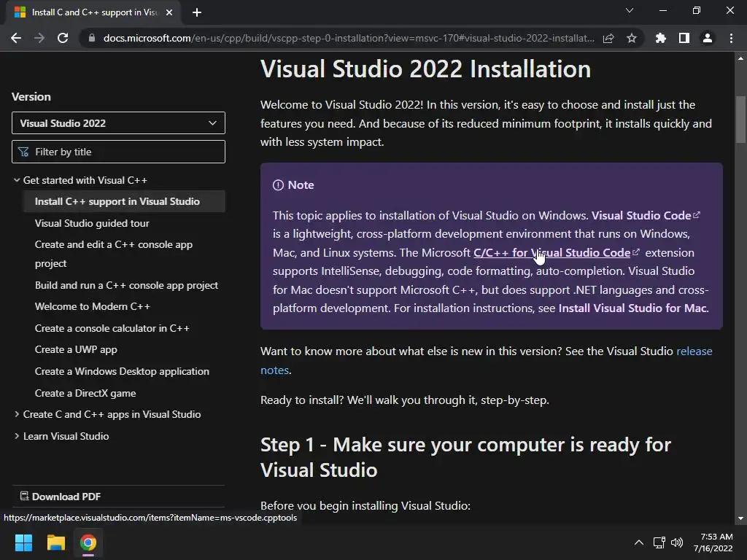
Task: Click the Step 1 heading text
Action: click(x=465, y=457)
